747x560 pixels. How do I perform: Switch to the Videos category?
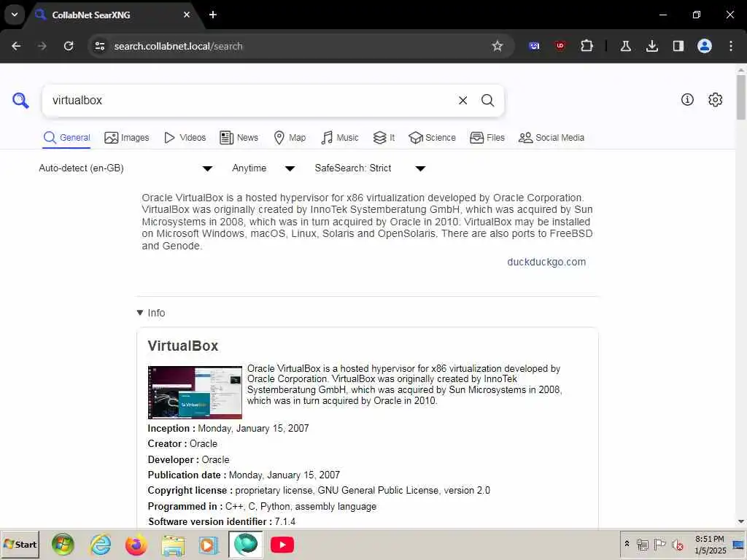185,138
